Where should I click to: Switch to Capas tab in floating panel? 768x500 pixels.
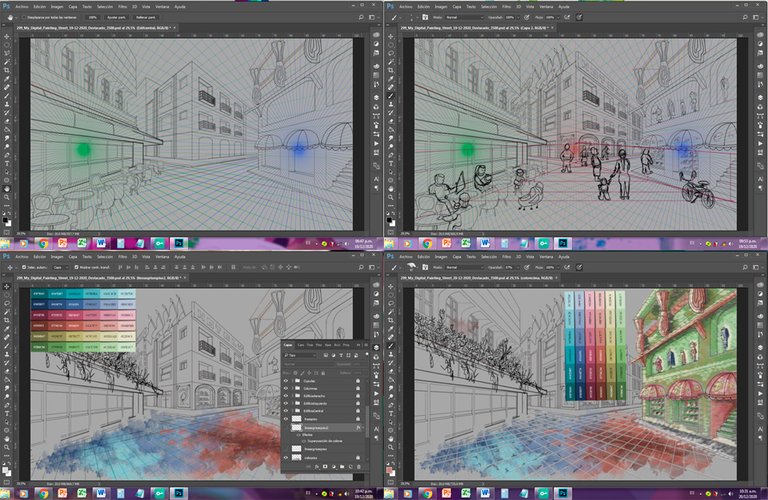[288, 345]
